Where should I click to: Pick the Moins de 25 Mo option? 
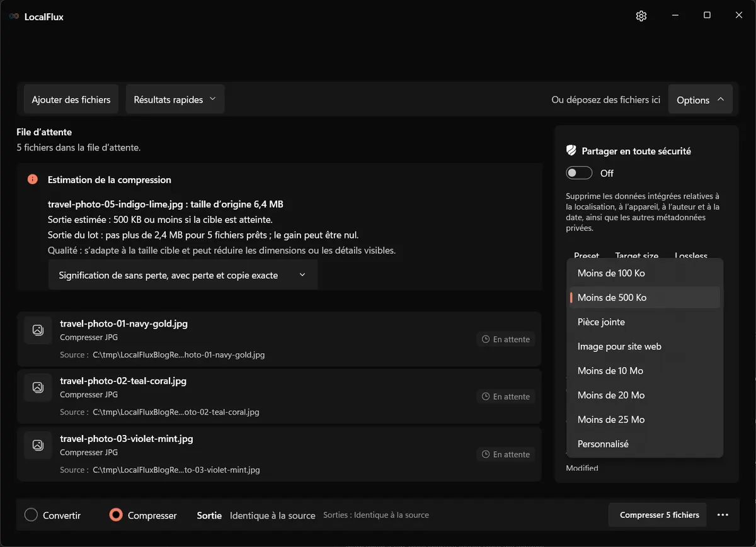coord(644,420)
